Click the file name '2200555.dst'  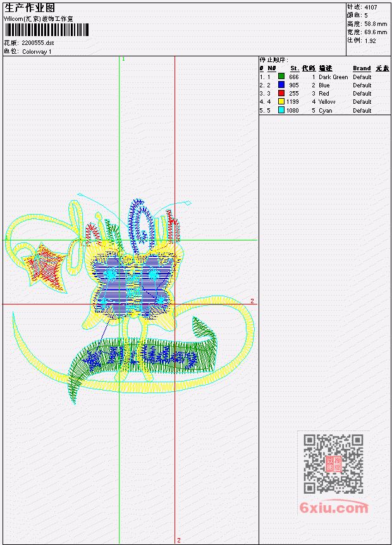pos(38,43)
